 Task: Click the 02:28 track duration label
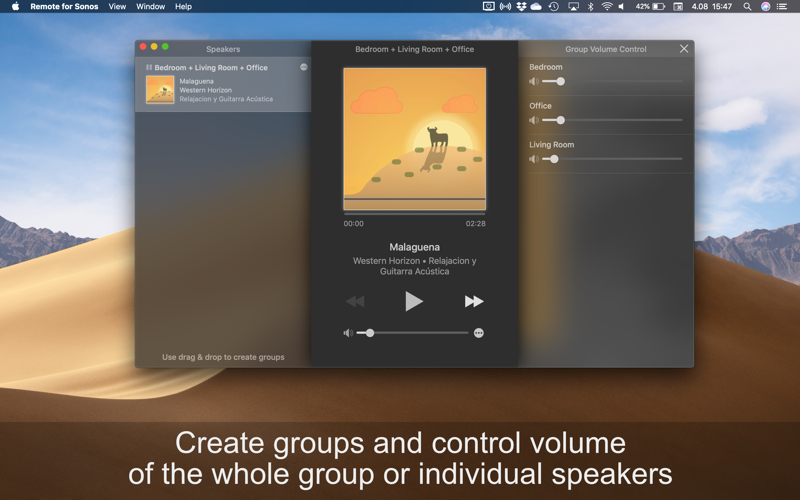tap(476, 223)
